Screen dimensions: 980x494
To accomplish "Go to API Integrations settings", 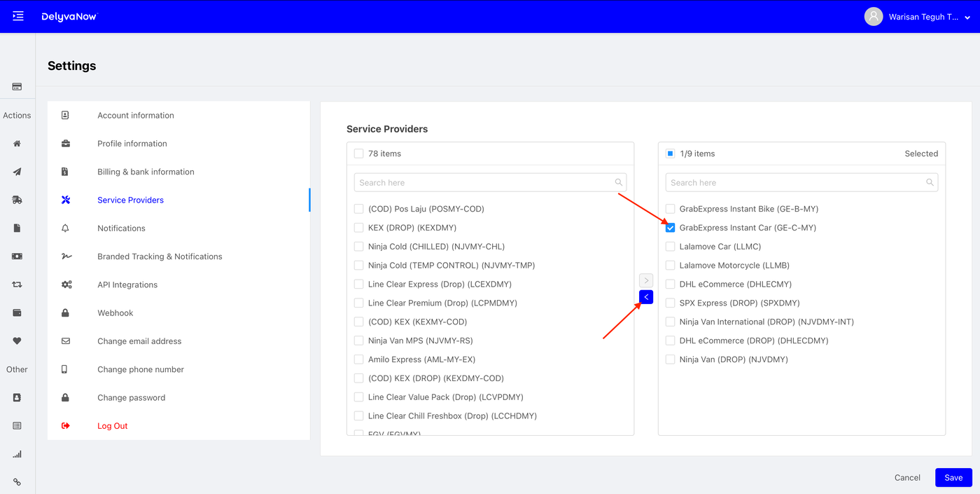I will (127, 284).
